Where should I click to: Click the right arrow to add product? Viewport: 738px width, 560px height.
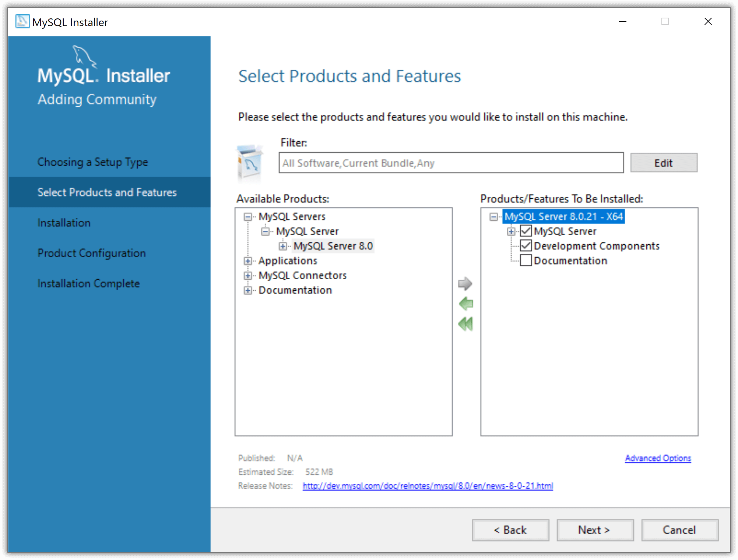[x=465, y=283]
